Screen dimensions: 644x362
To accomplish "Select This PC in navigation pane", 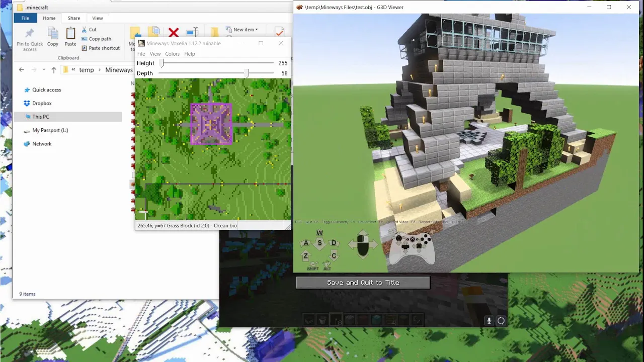I will tap(40, 117).
